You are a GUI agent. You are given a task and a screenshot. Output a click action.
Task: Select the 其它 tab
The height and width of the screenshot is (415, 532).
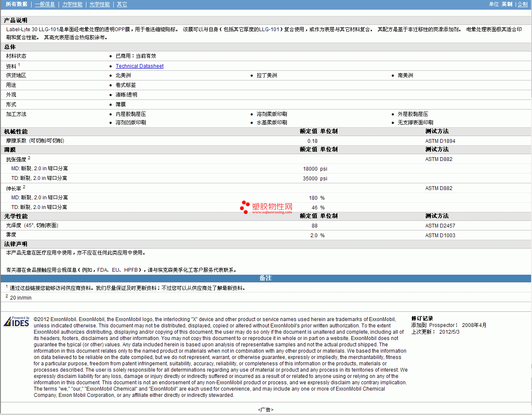point(122,4)
